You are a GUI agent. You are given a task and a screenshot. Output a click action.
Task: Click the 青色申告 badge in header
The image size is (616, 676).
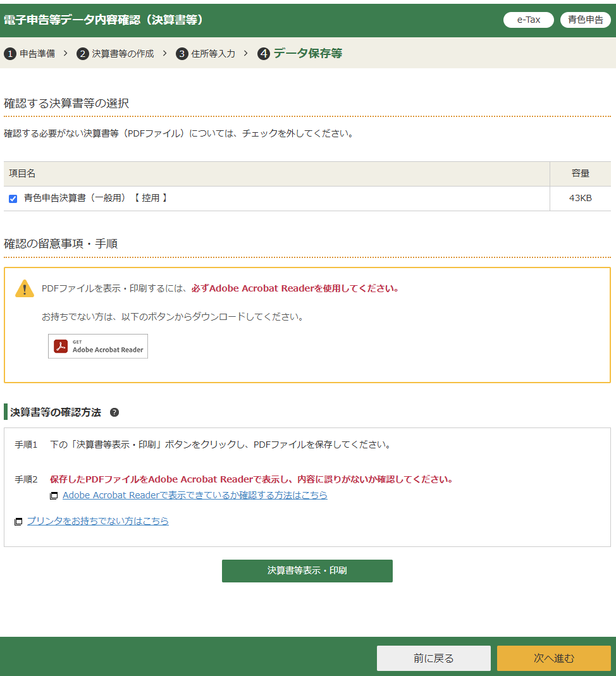[x=586, y=20]
